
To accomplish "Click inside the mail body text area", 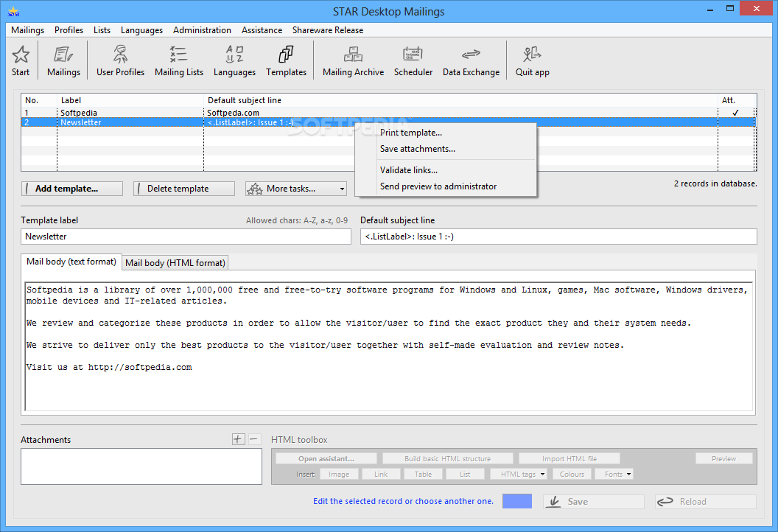I will (389, 346).
